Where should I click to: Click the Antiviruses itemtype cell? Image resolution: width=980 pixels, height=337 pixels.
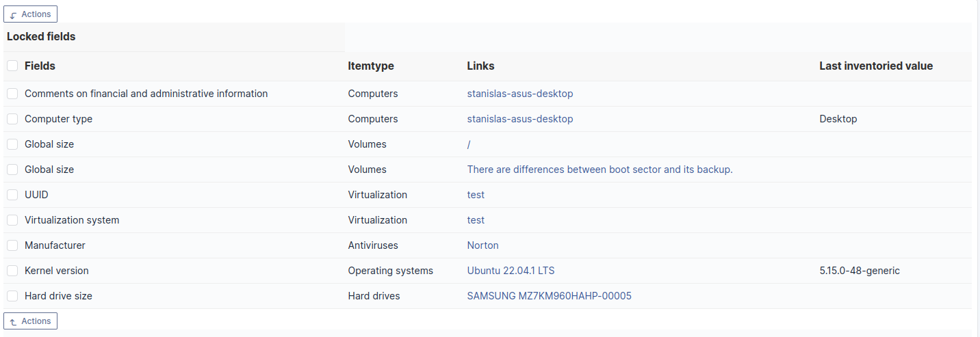point(373,245)
